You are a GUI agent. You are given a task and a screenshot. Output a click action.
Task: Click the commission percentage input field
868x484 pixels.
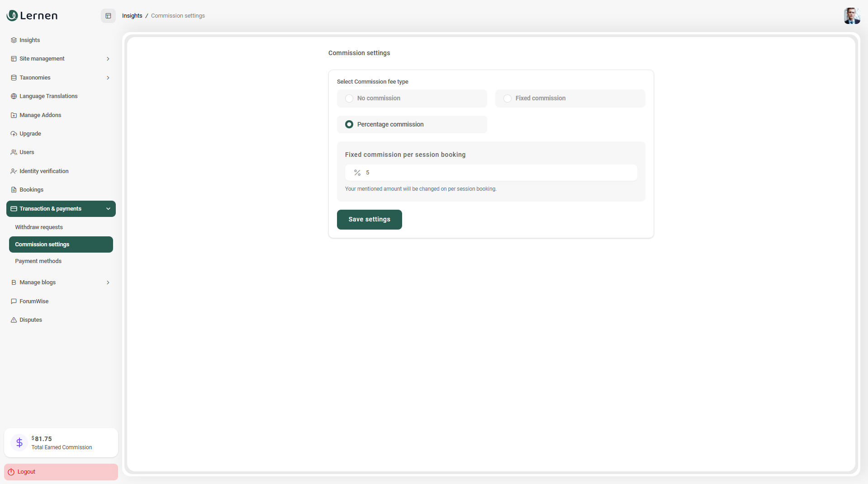pos(491,173)
